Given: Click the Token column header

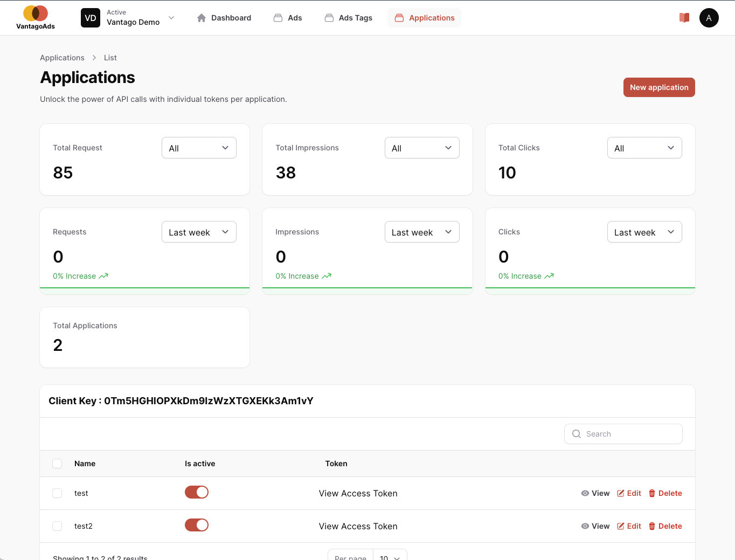Looking at the screenshot, I should point(336,464).
